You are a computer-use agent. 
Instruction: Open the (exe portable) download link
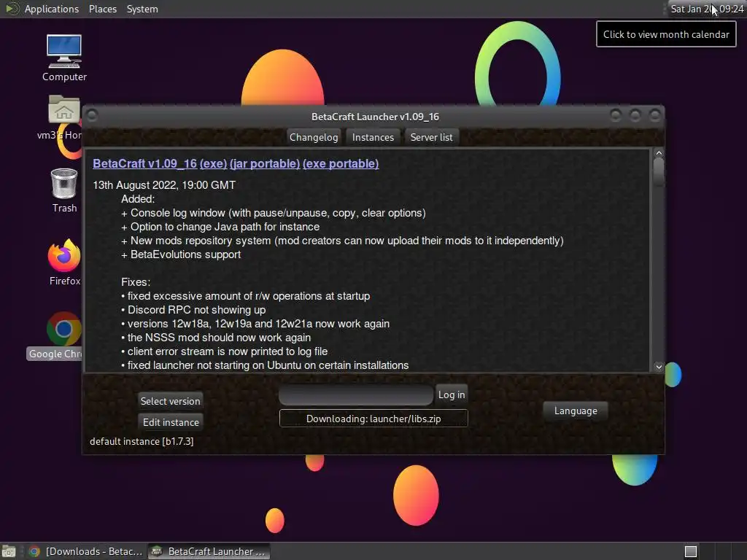pos(341,164)
